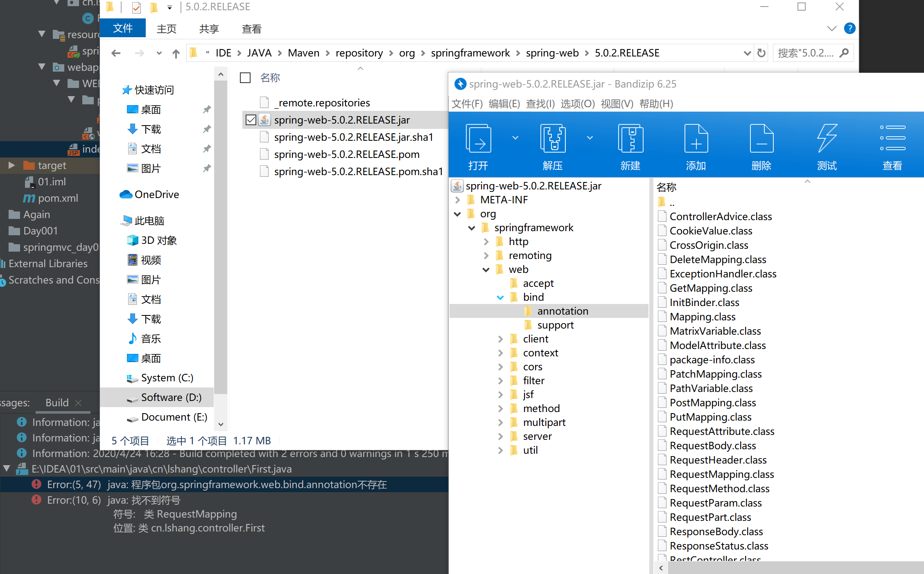Uncheck the spring-web-5.0.2.RELEASE.jar file checkbox

[x=251, y=120]
